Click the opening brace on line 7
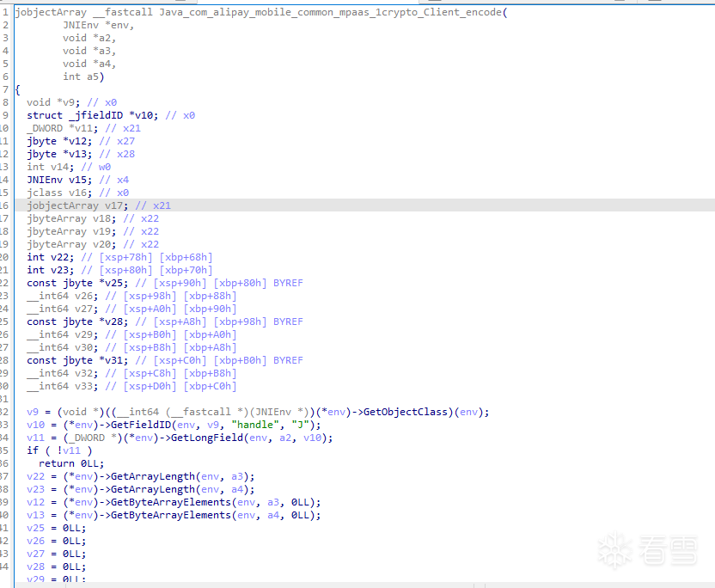The image size is (715, 588). 18,89
